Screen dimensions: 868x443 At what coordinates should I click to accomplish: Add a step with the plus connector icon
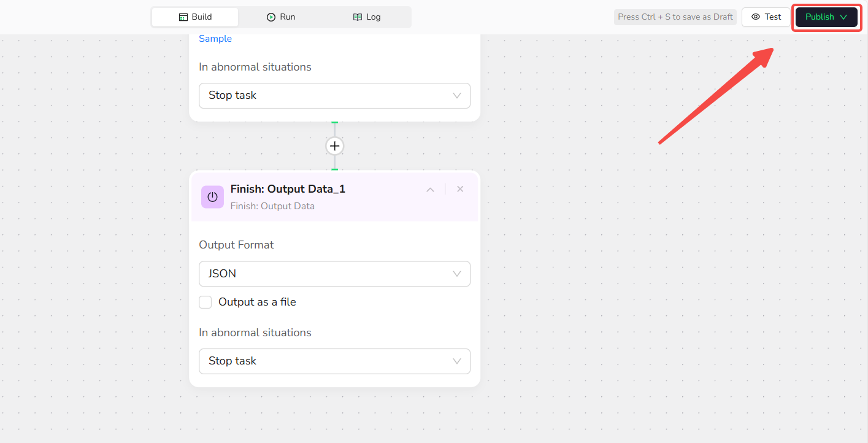[x=334, y=146]
